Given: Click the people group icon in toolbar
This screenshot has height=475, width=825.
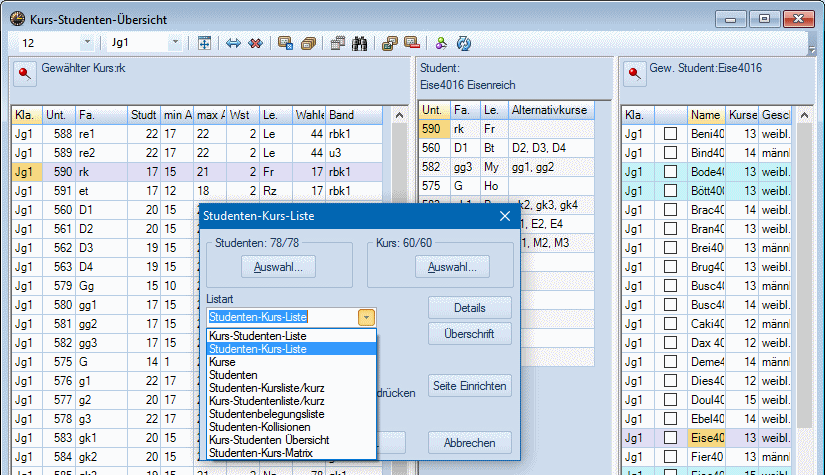Looking at the screenshot, I should tap(440, 43).
